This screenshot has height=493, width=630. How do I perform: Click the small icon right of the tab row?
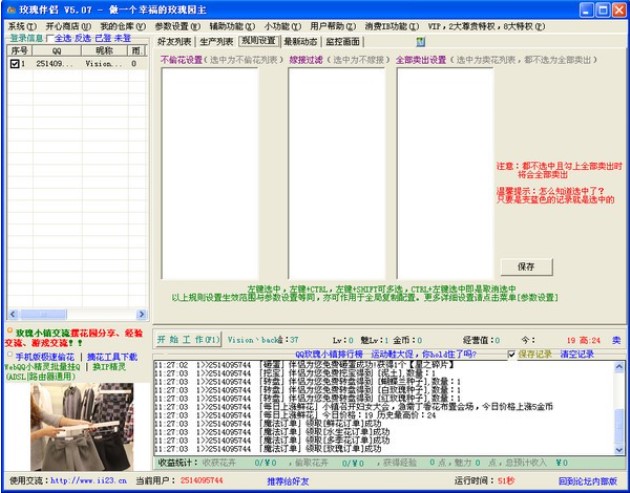point(421,42)
